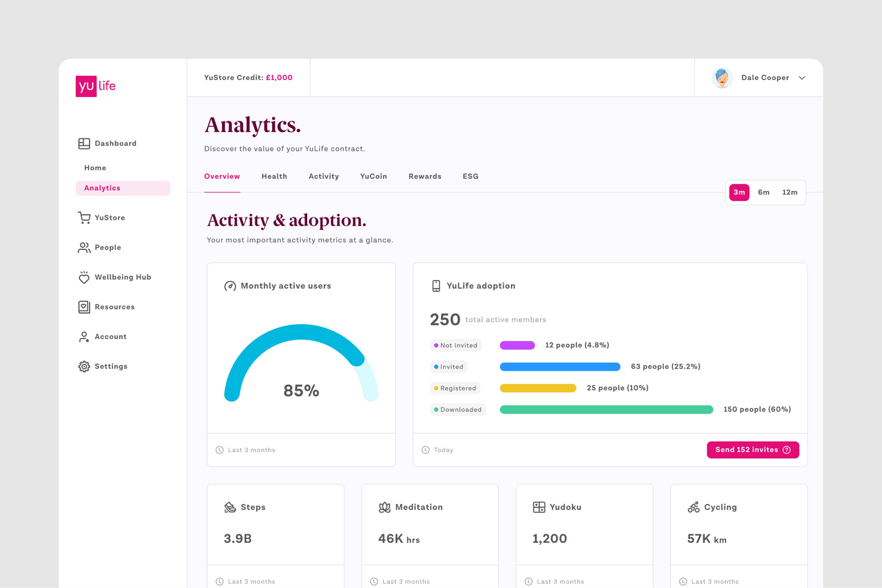Select the 3m time range
The height and width of the screenshot is (588, 882).
tap(739, 192)
